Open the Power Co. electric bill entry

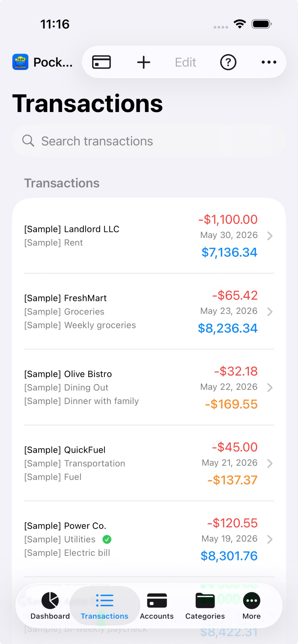pos(149,539)
